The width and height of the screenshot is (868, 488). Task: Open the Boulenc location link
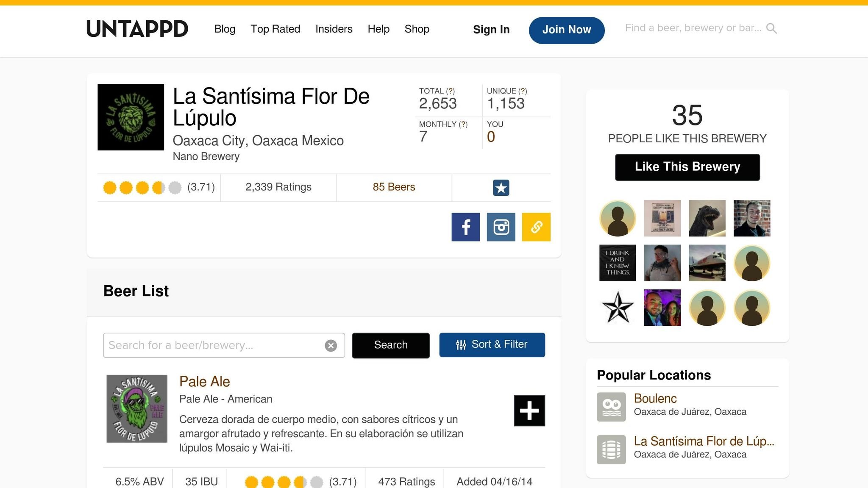(x=655, y=398)
